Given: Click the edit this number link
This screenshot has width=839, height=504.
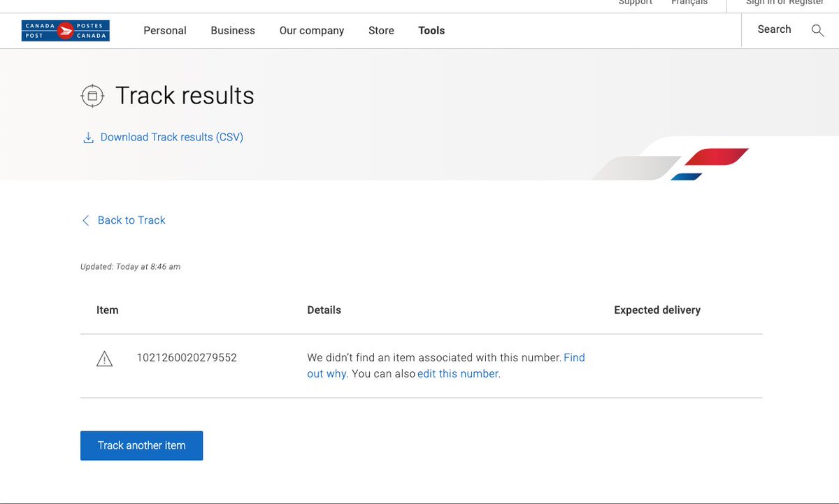Looking at the screenshot, I should 458,374.
